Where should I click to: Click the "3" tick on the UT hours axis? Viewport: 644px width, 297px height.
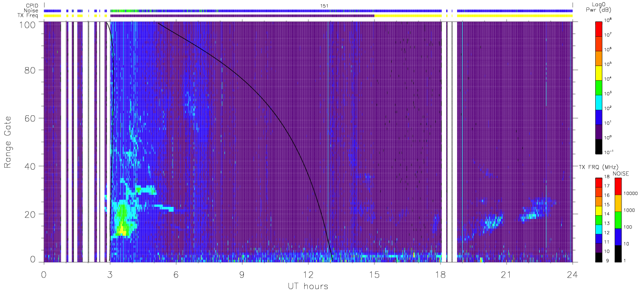point(110,274)
